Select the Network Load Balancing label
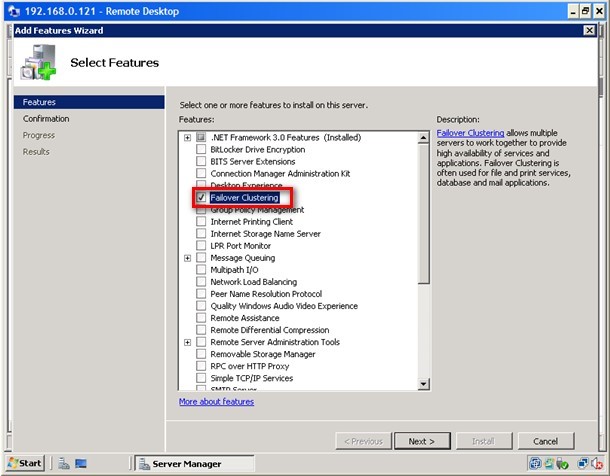Image resolution: width=610 pixels, height=476 pixels. tap(254, 282)
